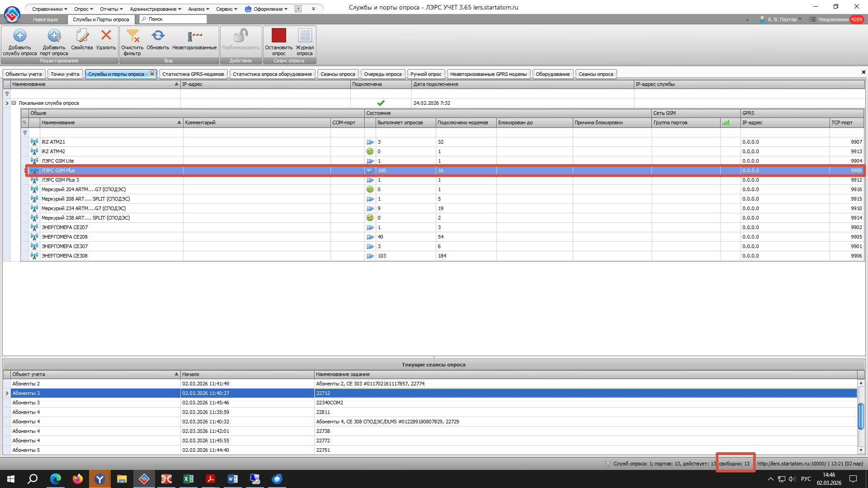Click the Обновить refresh icon
The height and width of the screenshot is (488, 868).
tap(158, 36)
